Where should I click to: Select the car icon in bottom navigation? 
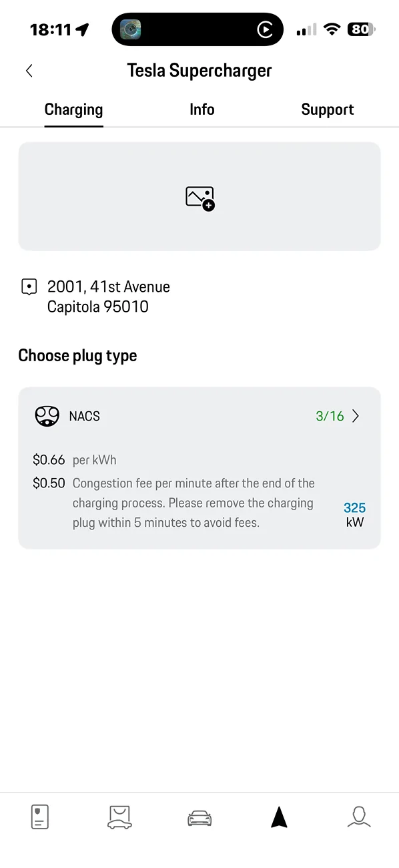pyautogui.click(x=199, y=818)
